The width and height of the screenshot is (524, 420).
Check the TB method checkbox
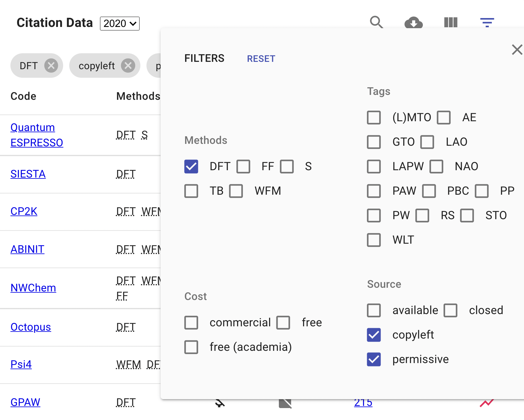coord(191,191)
